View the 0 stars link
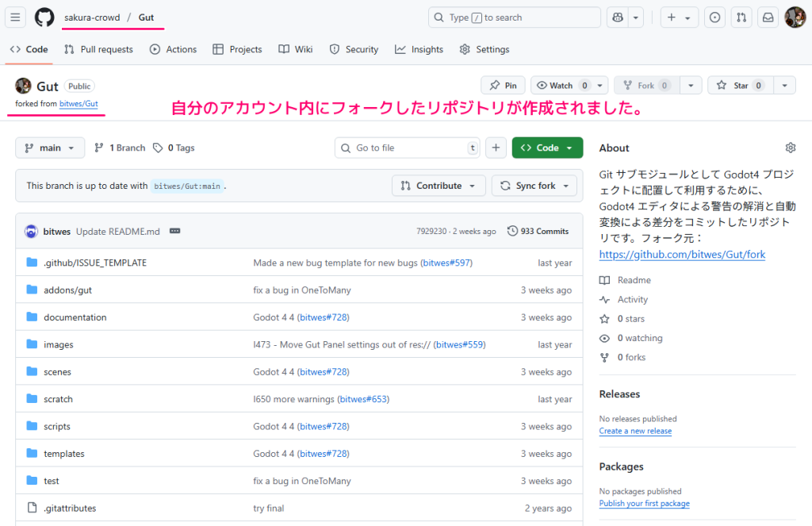 pos(622,319)
